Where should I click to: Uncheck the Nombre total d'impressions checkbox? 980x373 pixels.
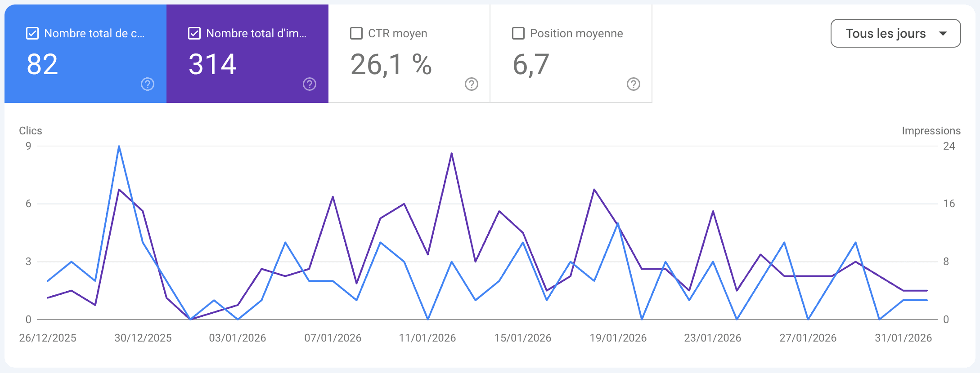194,33
